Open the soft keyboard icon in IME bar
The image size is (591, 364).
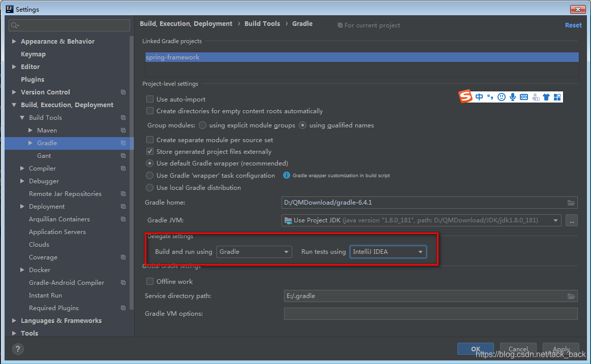click(524, 97)
